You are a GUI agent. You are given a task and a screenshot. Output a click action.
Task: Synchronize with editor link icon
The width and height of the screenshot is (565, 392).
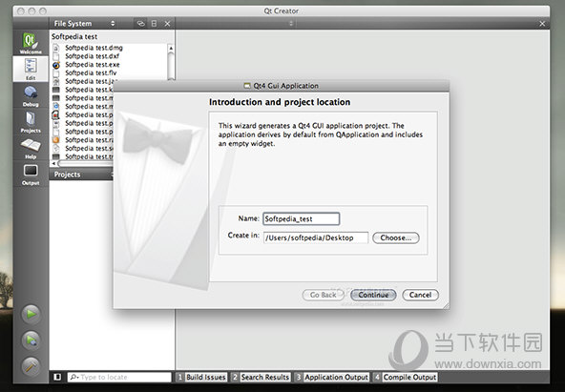pos(140,24)
